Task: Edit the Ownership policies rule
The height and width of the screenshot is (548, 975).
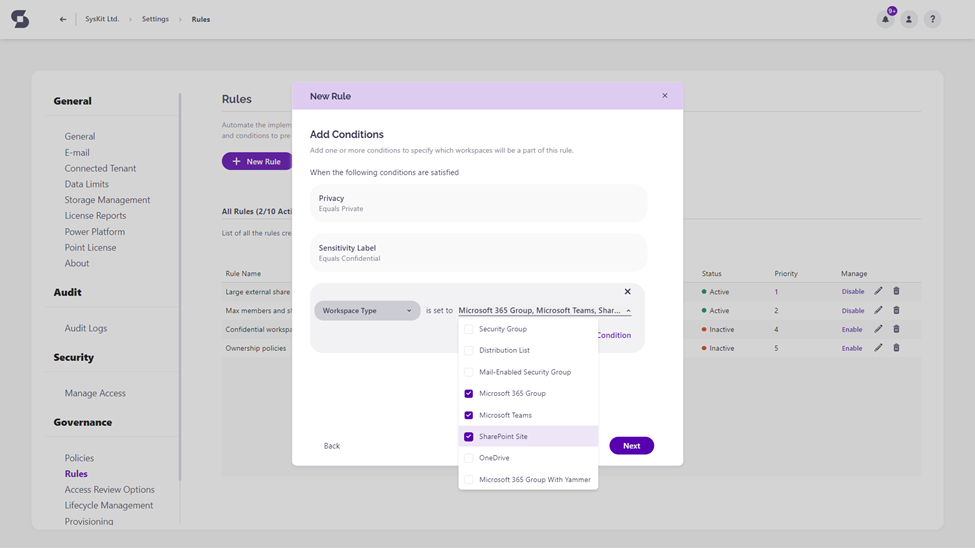Action: pyautogui.click(x=878, y=348)
